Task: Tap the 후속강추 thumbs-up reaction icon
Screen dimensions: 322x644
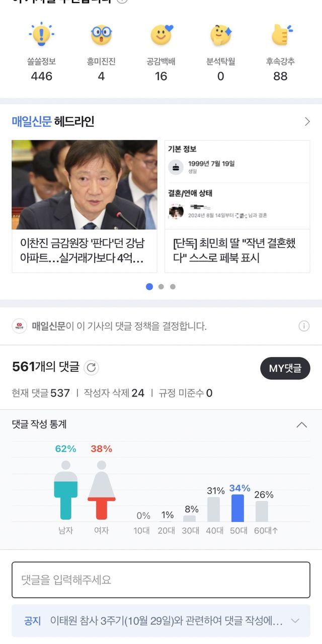Action: (281, 35)
